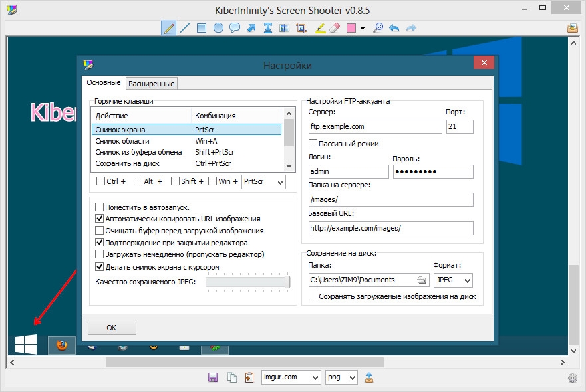Check Поместить в автозапуск option
The image size is (586, 392).
point(100,207)
